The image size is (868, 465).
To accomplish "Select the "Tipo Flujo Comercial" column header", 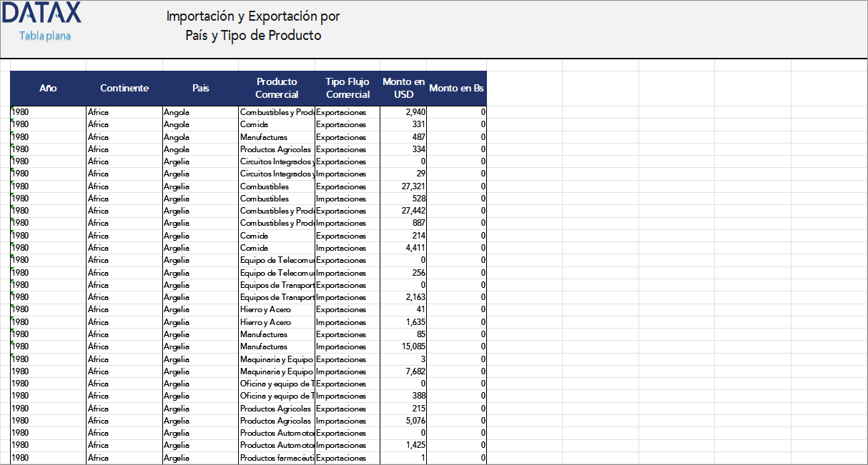I will pos(347,88).
